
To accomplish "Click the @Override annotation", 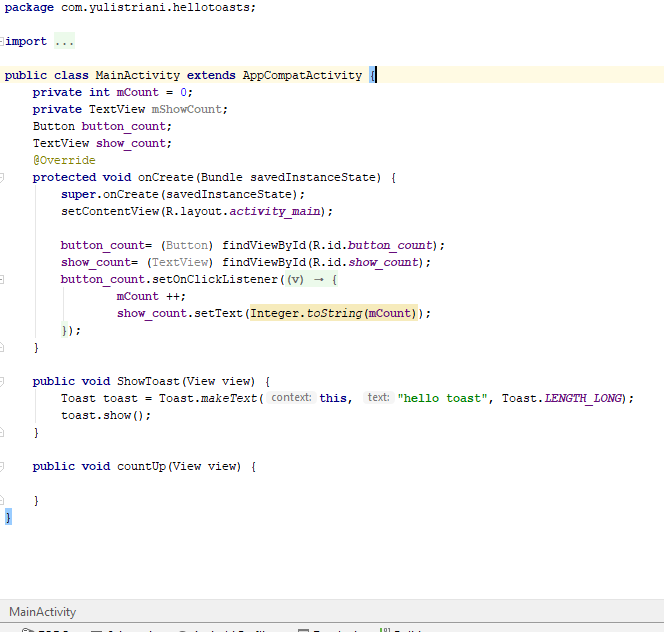I will tap(64, 161).
